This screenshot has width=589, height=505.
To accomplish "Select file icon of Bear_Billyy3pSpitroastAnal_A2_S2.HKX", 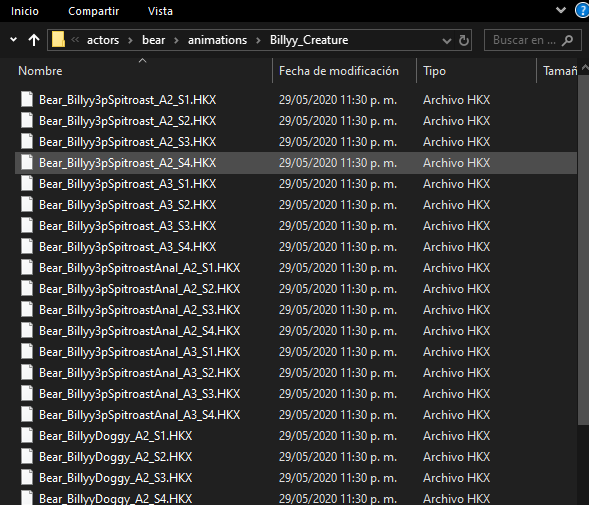I will coord(27,289).
